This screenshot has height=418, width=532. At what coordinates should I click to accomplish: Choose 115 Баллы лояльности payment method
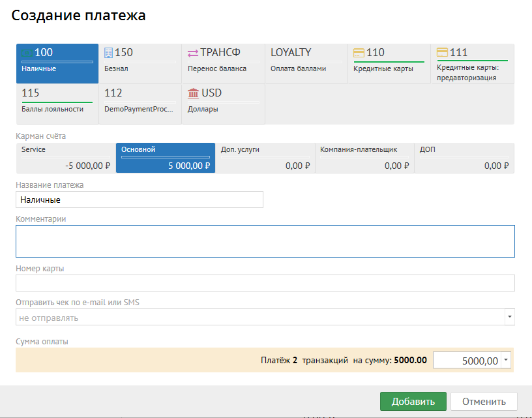(57, 103)
